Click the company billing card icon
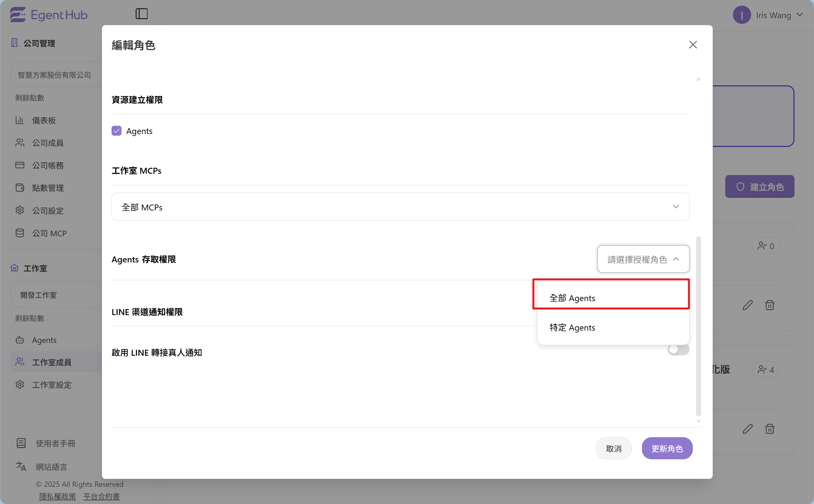 click(20, 165)
